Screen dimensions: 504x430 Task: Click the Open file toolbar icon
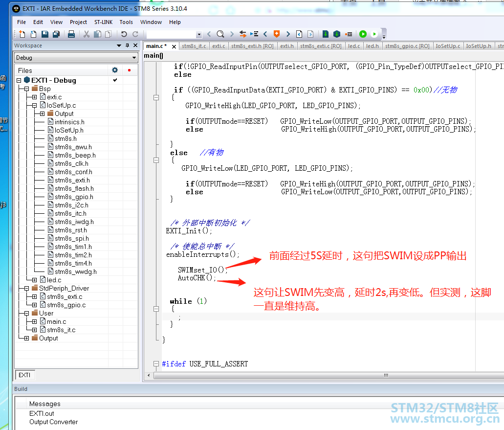[33, 34]
